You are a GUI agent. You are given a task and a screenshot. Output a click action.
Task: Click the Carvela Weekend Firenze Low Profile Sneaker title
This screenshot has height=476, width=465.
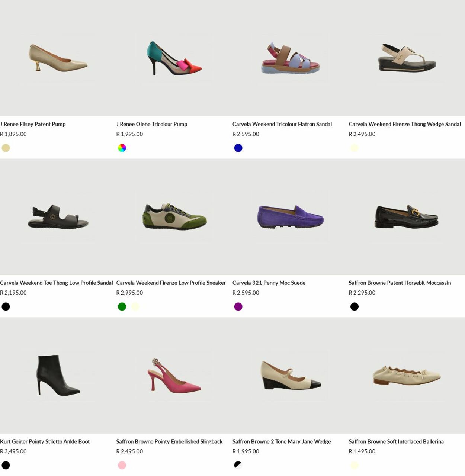(171, 283)
